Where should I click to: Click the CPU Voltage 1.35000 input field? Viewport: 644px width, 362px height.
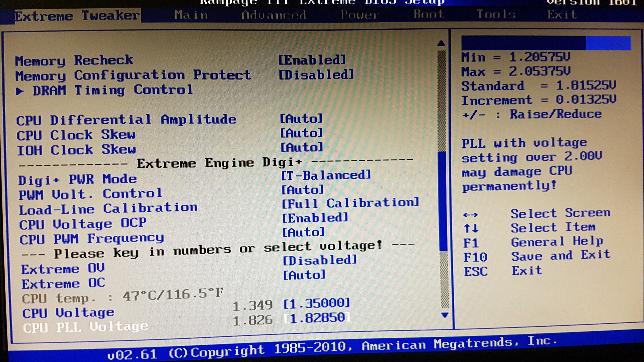[x=317, y=303]
